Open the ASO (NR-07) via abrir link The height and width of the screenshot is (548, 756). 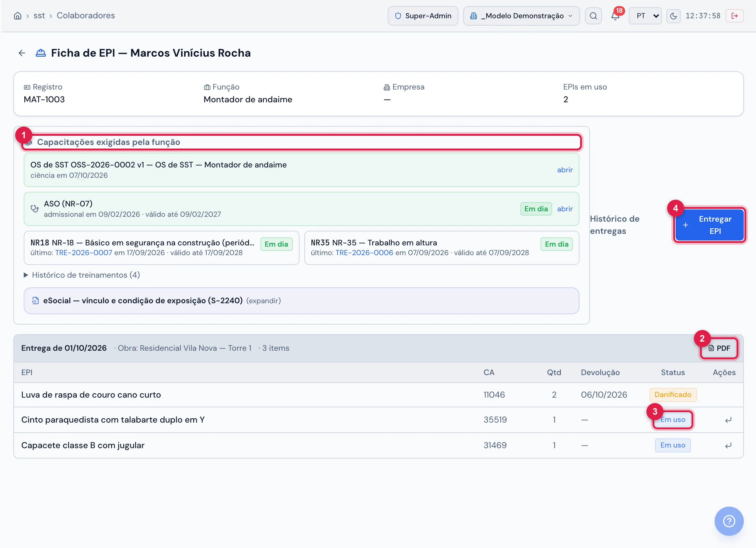pos(565,209)
